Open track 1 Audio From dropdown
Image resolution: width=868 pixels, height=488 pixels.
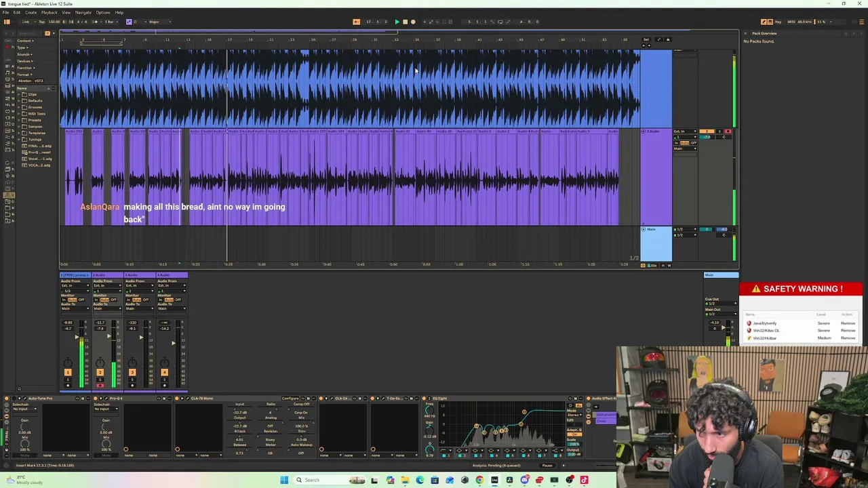[75, 285]
